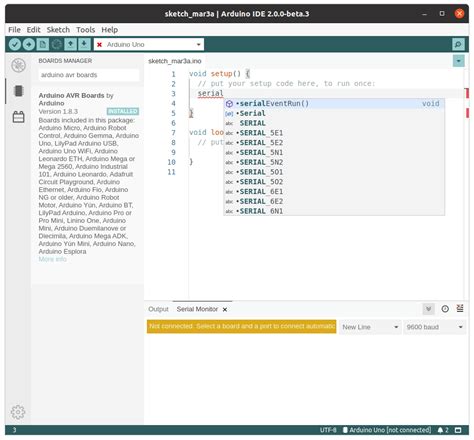Select the SERIAL_6E2 suggestion
This screenshot has width=474, height=440.
coord(334,201)
